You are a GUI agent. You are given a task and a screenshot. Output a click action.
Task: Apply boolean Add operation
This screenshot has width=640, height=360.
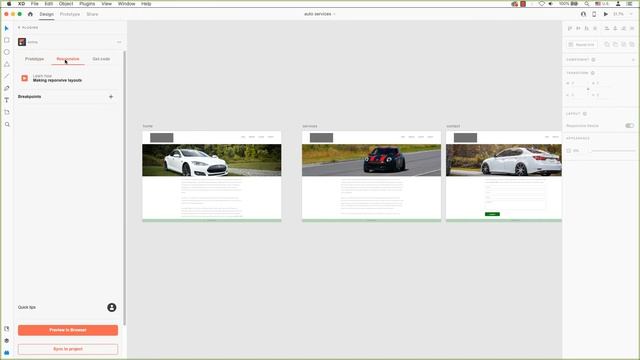607,44
